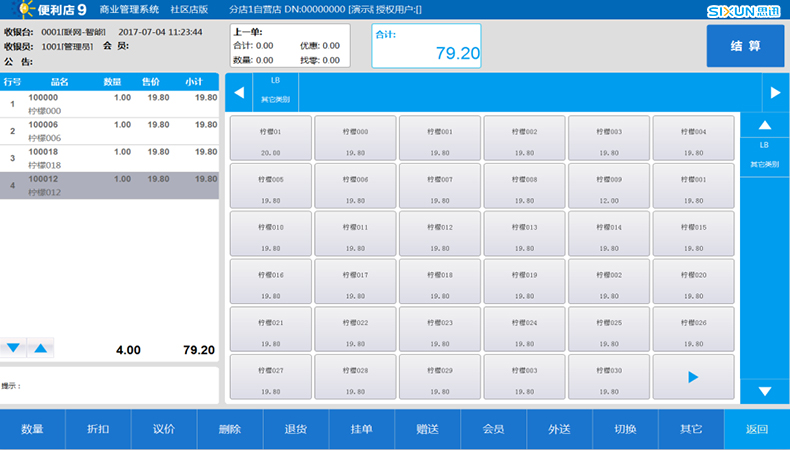This screenshot has width=790, height=450.
Task: Move cart selection up with blue up arrow
Action: point(40,348)
